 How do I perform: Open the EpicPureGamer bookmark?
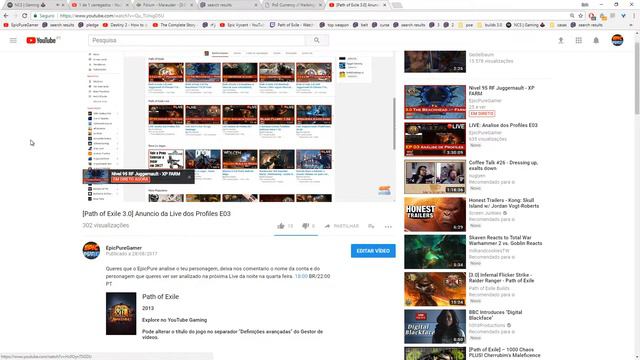21,25
